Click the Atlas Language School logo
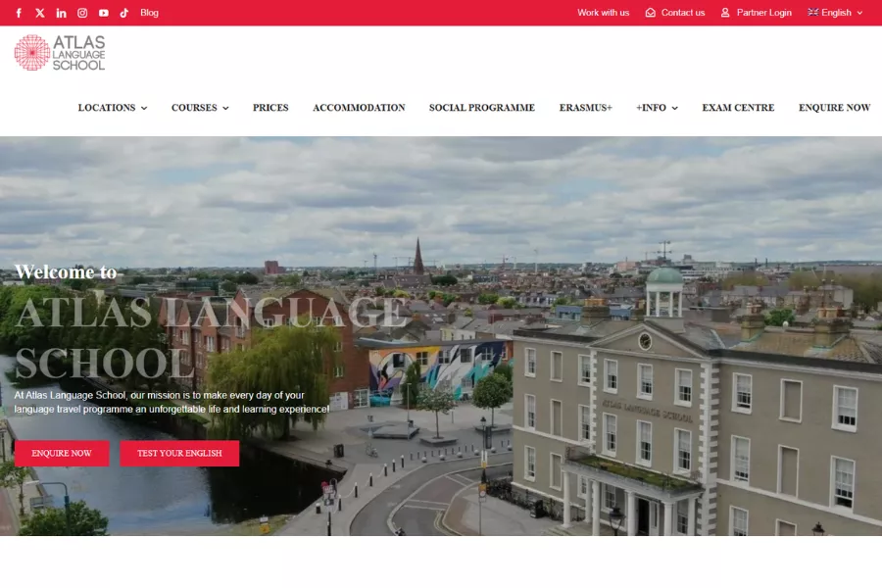The height and width of the screenshot is (588, 882). 60,52
